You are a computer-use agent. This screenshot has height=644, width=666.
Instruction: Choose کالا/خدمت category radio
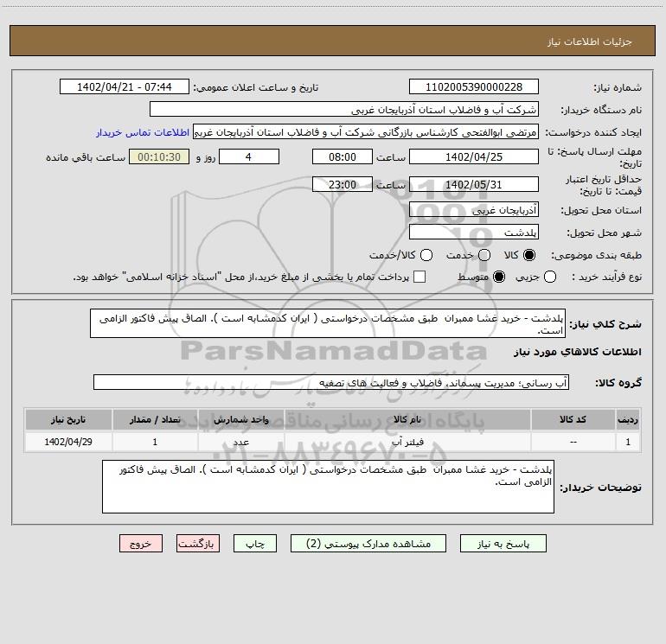[x=426, y=255]
